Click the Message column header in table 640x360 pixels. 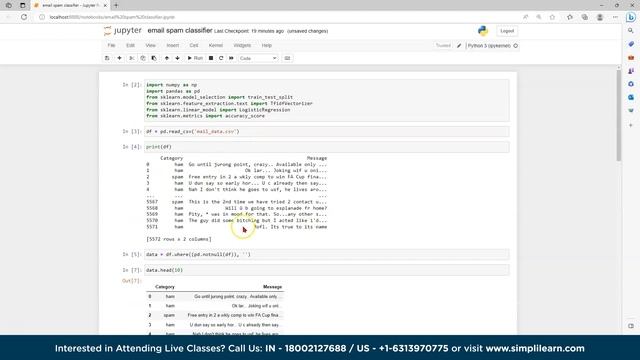tap(272, 287)
